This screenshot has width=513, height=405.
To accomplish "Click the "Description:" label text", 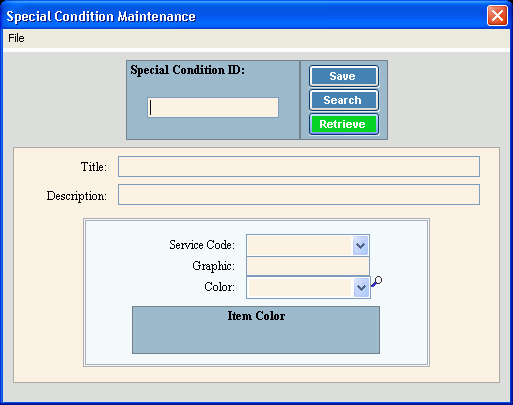I will (77, 196).
